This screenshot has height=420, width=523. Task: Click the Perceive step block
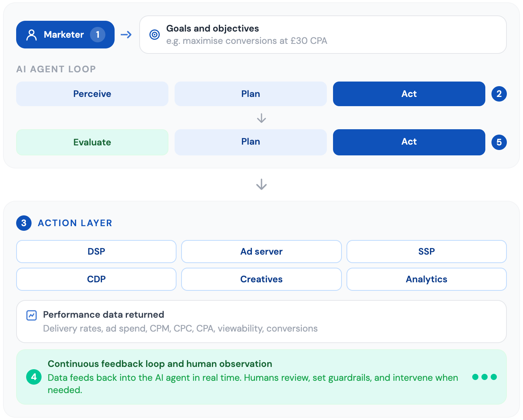[92, 94]
